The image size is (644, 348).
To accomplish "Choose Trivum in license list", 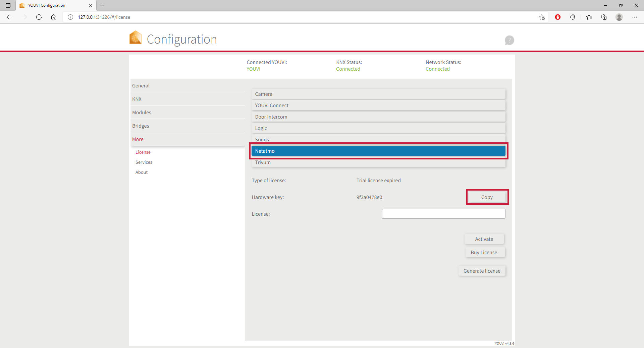I will point(378,163).
